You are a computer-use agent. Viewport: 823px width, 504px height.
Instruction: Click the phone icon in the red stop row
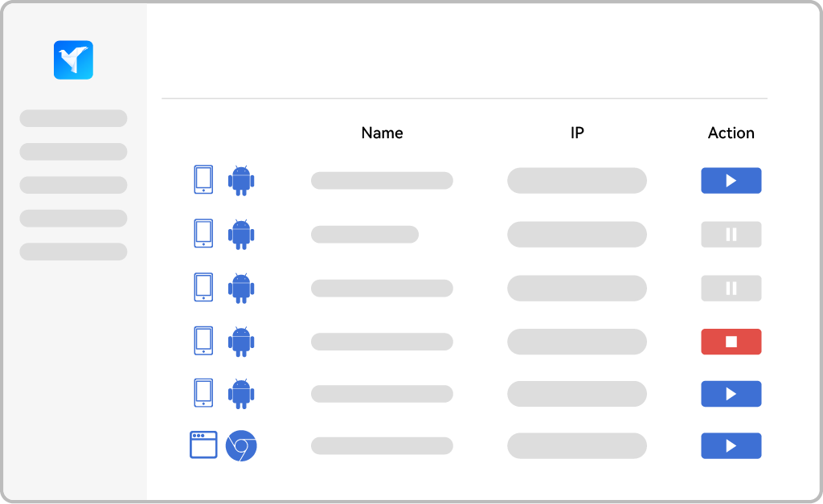coord(203,341)
